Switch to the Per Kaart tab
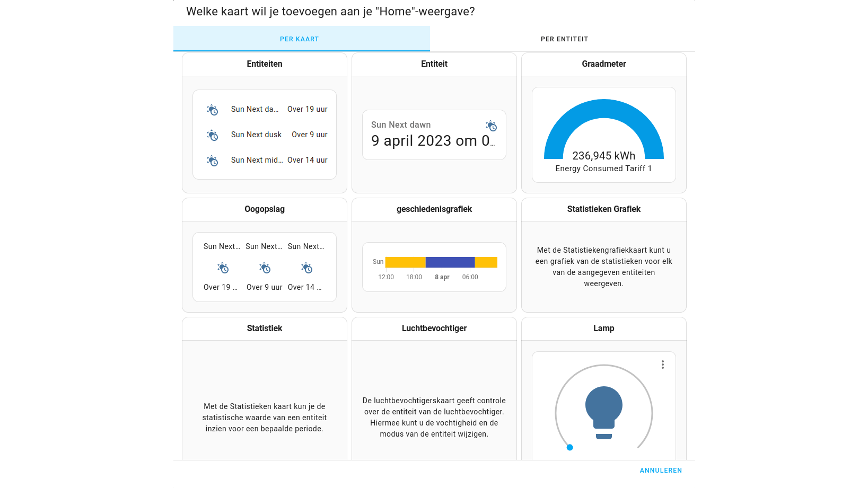This screenshot has height=488, width=868. 302,39
